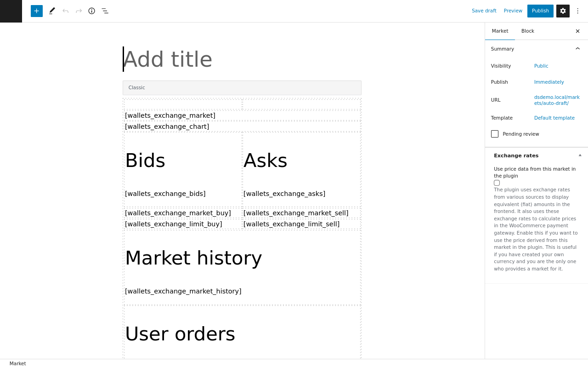Image resolution: width=588 pixels, height=368 pixels.
Task: Toggle the Settings gear sidebar icon
Action: tap(563, 11)
